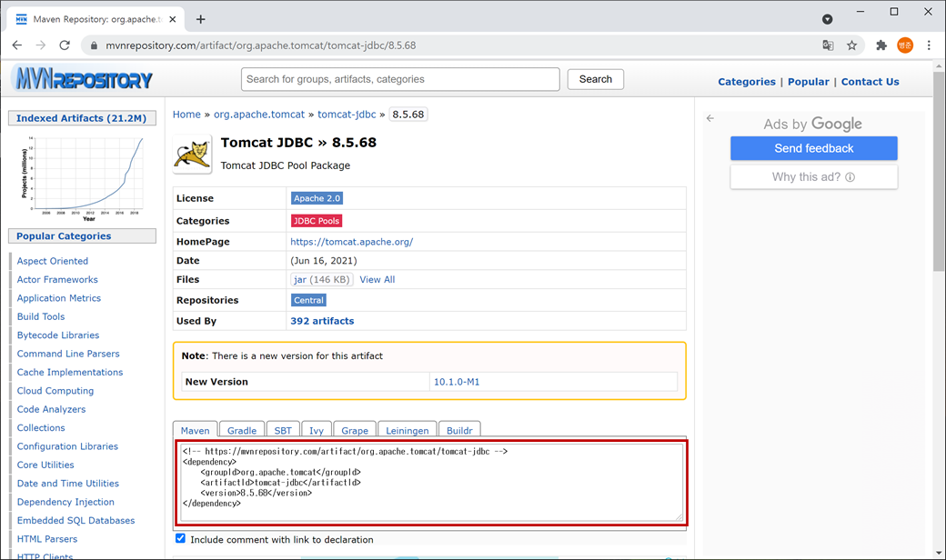This screenshot has width=946, height=560.
Task: Open Contact Us link
Action: point(870,82)
